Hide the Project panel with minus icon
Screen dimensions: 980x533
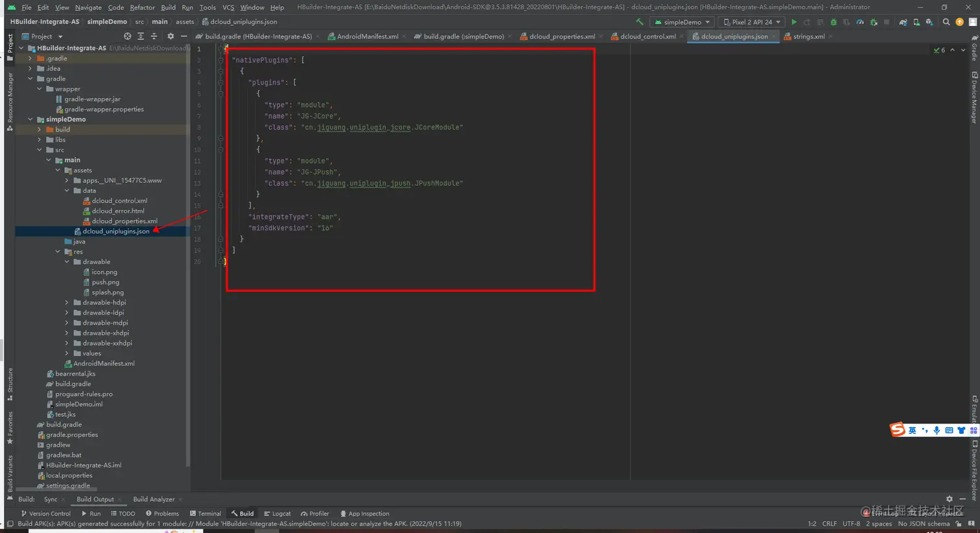[x=183, y=36]
